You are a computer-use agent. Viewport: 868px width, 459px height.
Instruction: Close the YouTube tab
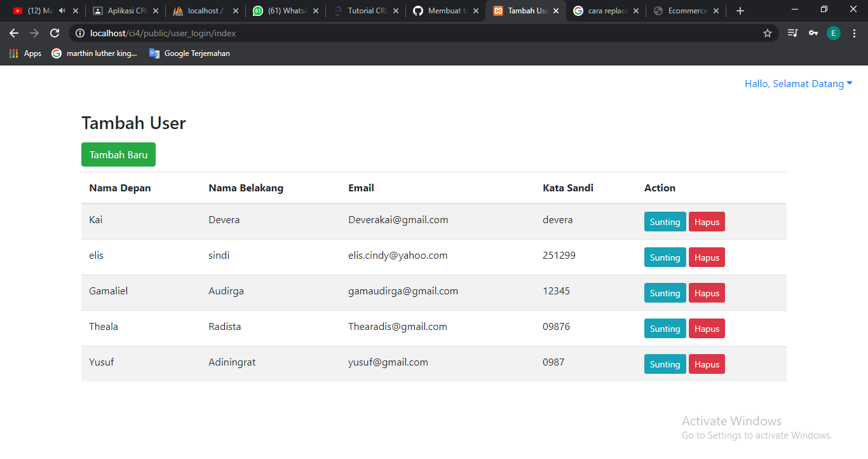coord(76,11)
